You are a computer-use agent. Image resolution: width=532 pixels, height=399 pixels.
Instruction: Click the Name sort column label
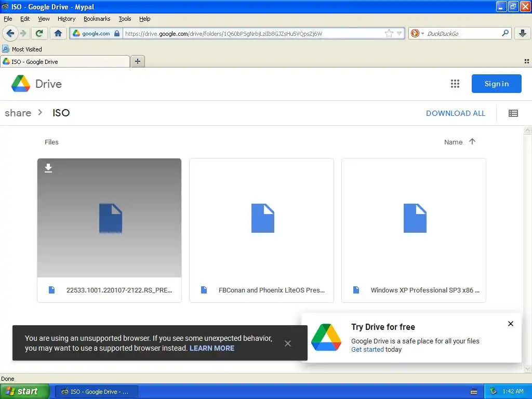(453, 142)
